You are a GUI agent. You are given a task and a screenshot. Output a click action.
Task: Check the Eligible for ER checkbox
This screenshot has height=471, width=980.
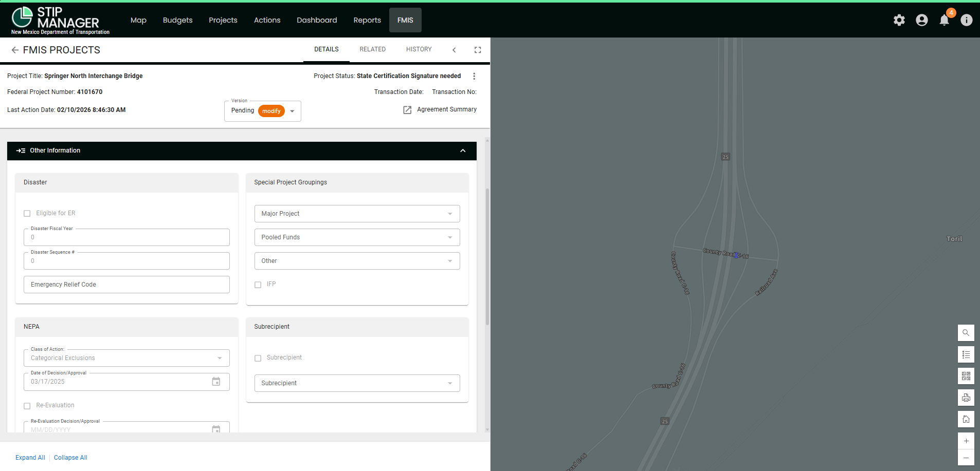click(x=27, y=214)
